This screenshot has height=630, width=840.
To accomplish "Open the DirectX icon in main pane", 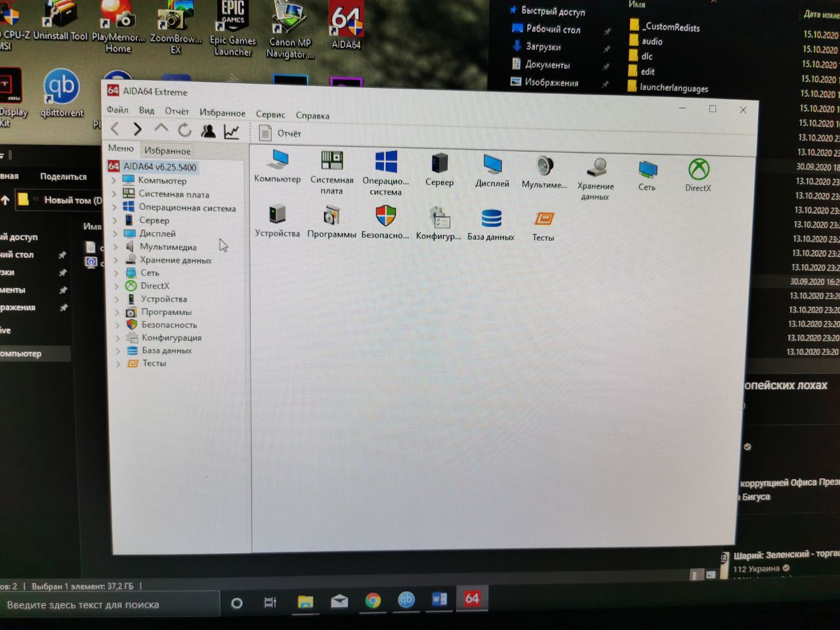I will click(x=699, y=169).
